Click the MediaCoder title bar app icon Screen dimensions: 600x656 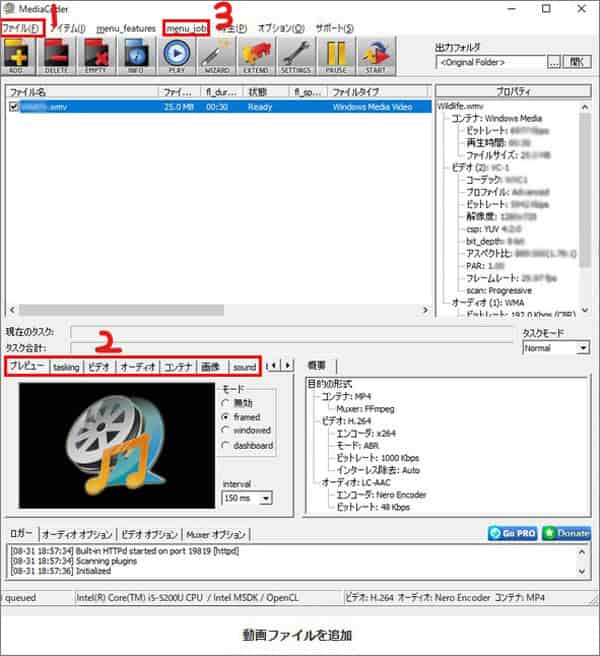point(8,8)
